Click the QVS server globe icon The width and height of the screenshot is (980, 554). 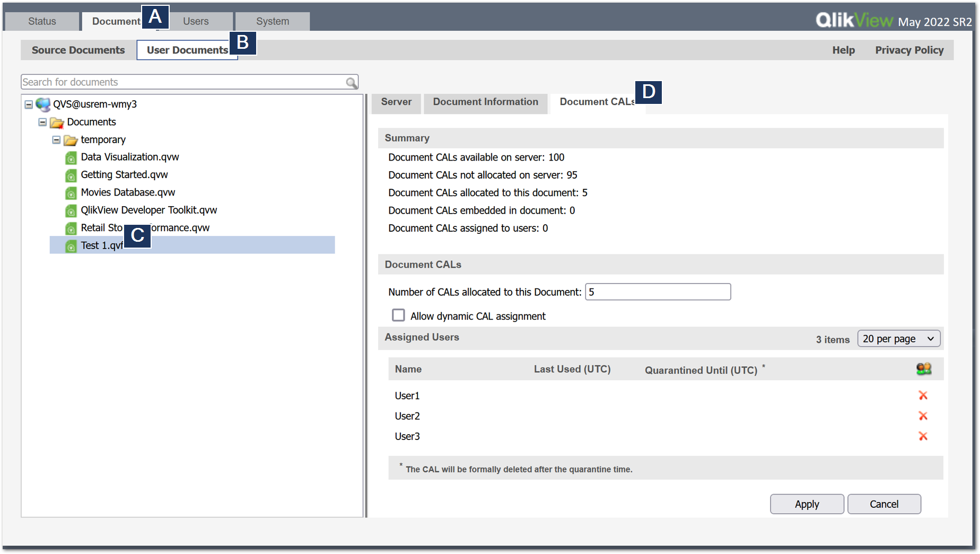(42, 104)
